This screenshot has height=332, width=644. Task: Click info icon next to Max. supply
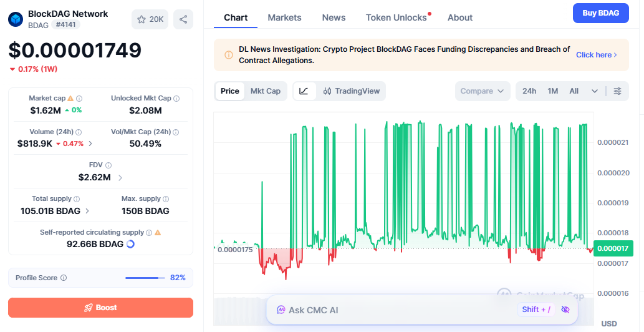coord(166,199)
